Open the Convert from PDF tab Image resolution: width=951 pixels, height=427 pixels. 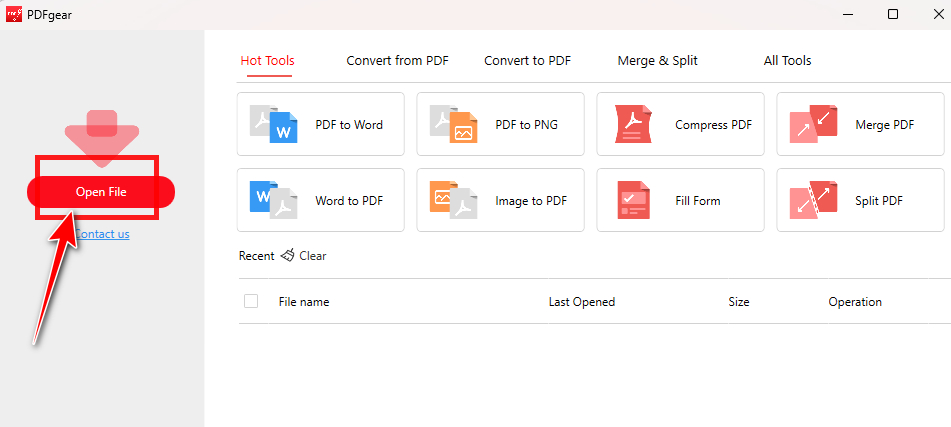tap(397, 61)
